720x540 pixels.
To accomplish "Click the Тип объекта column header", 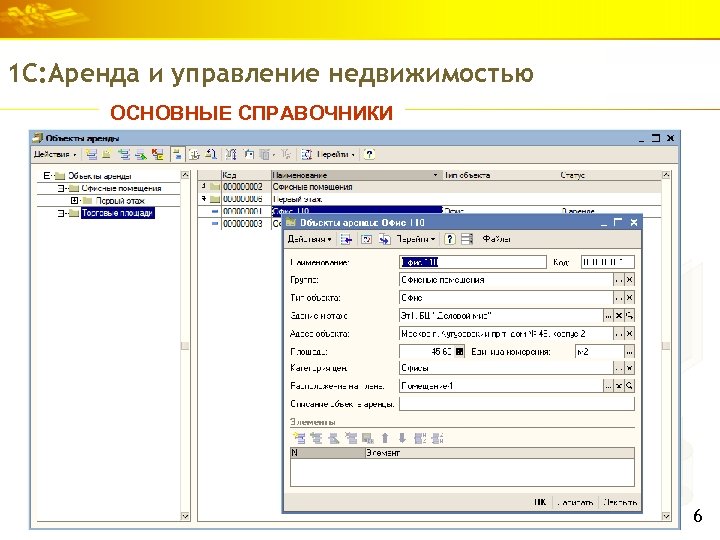I will (500, 175).
